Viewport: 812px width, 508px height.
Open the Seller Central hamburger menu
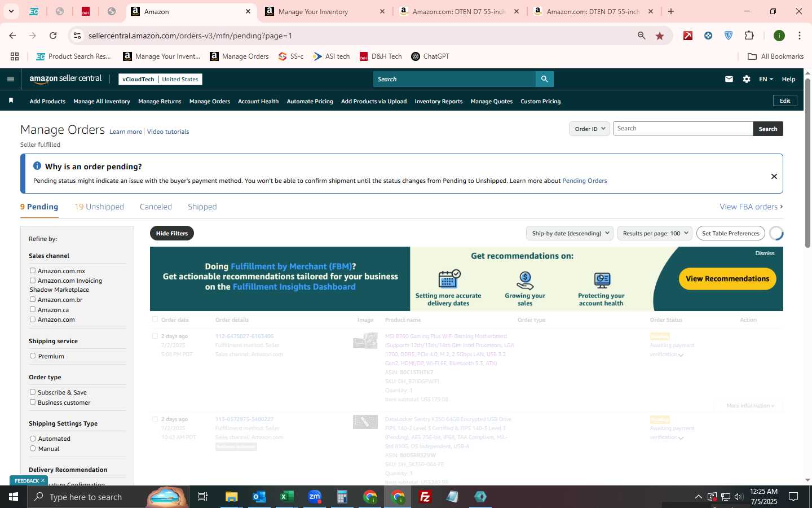[11, 79]
